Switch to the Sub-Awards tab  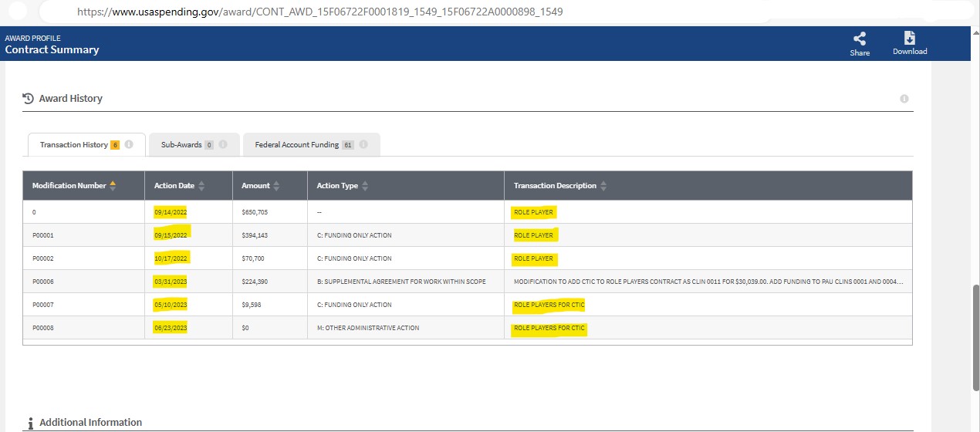click(194, 144)
